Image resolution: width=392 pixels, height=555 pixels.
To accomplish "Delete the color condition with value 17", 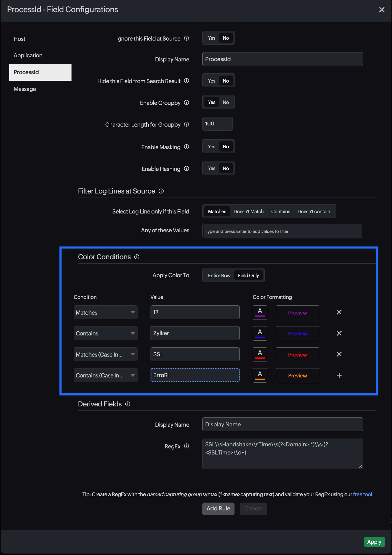I will click(x=339, y=312).
